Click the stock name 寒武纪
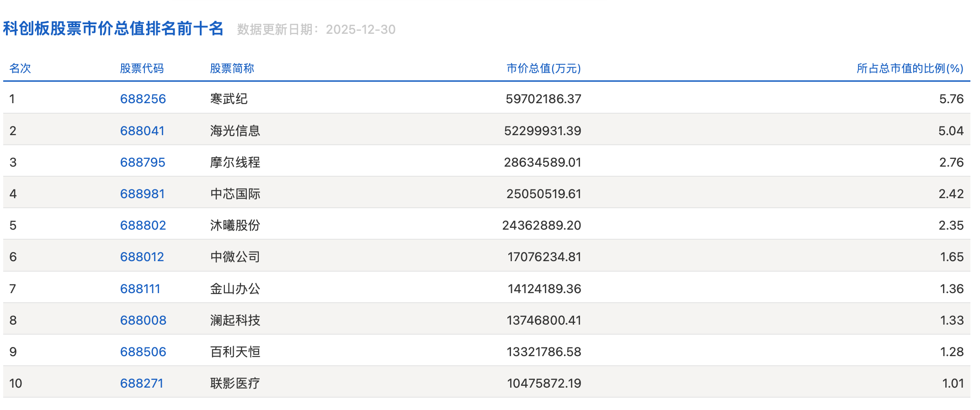 coord(229,99)
